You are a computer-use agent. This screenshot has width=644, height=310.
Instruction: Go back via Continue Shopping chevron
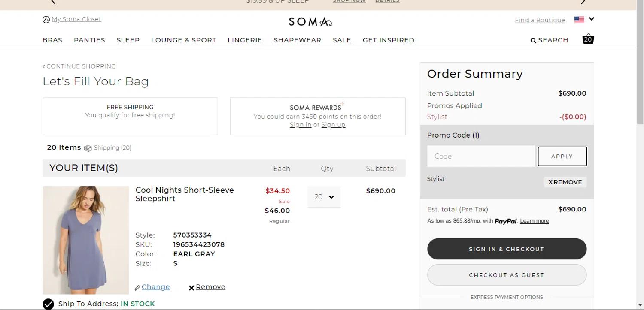pos(44,66)
